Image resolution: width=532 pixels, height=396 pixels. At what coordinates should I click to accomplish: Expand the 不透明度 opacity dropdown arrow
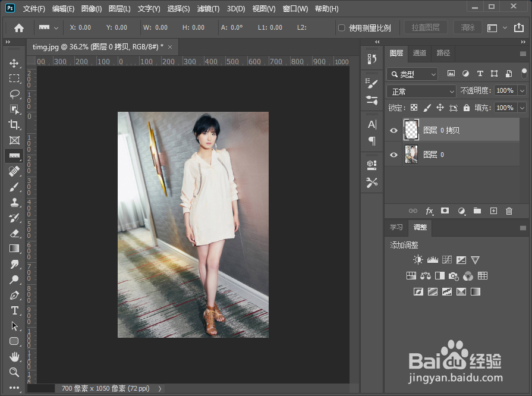522,90
